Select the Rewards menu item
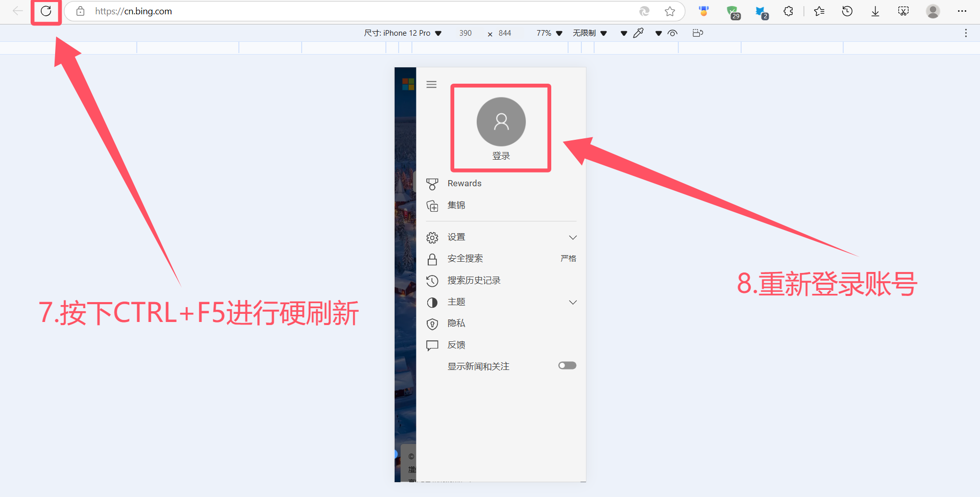This screenshot has width=980, height=497. pyautogui.click(x=464, y=184)
